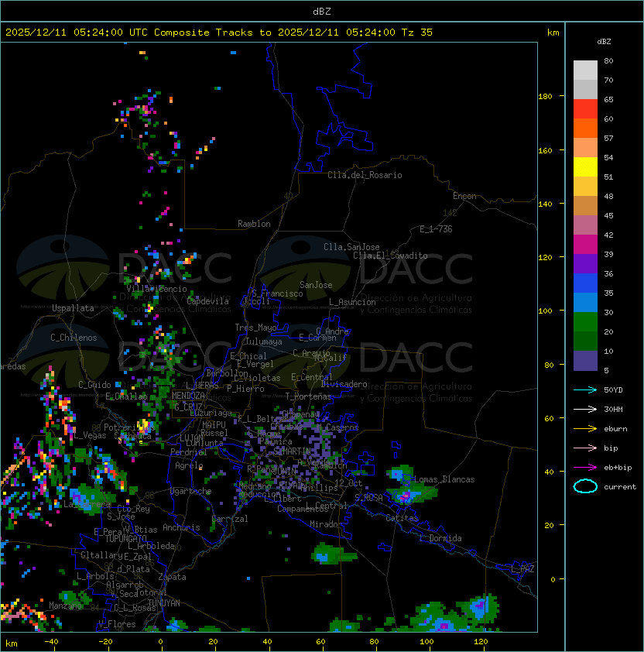Click the Manzano place label
Image resolution: width=644 pixels, height=652 pixels.
(x=65, y=606)
